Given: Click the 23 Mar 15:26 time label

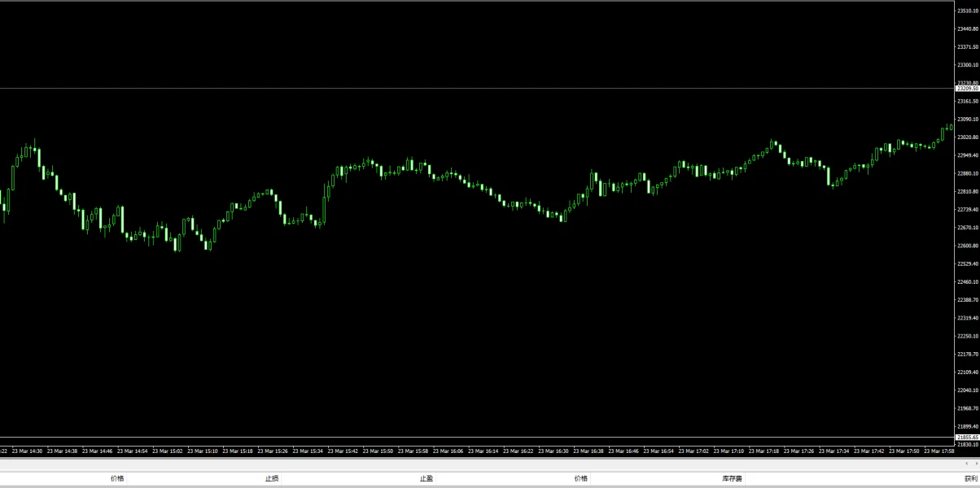Looking at the screenshot, I should [x=272, y=451].
